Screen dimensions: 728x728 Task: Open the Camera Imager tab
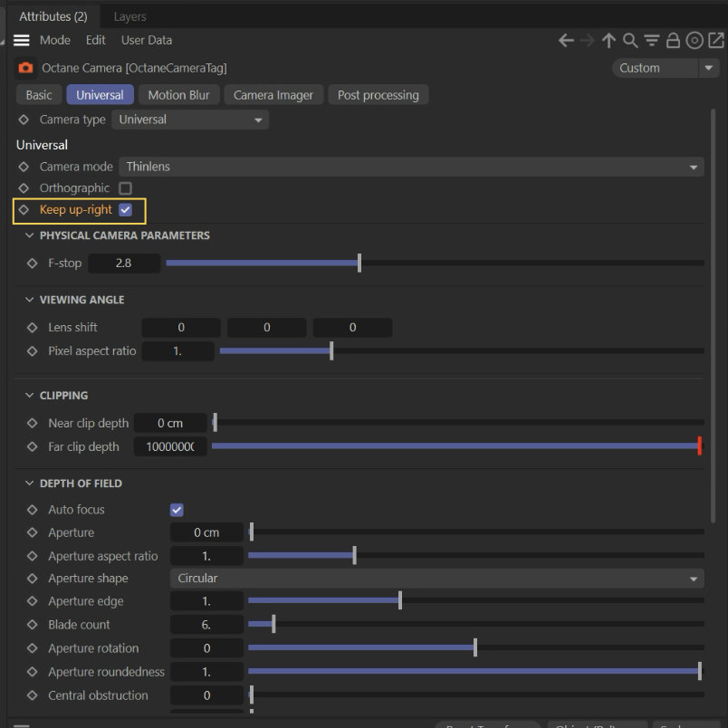pyautogui.click(x=273, y=95)
